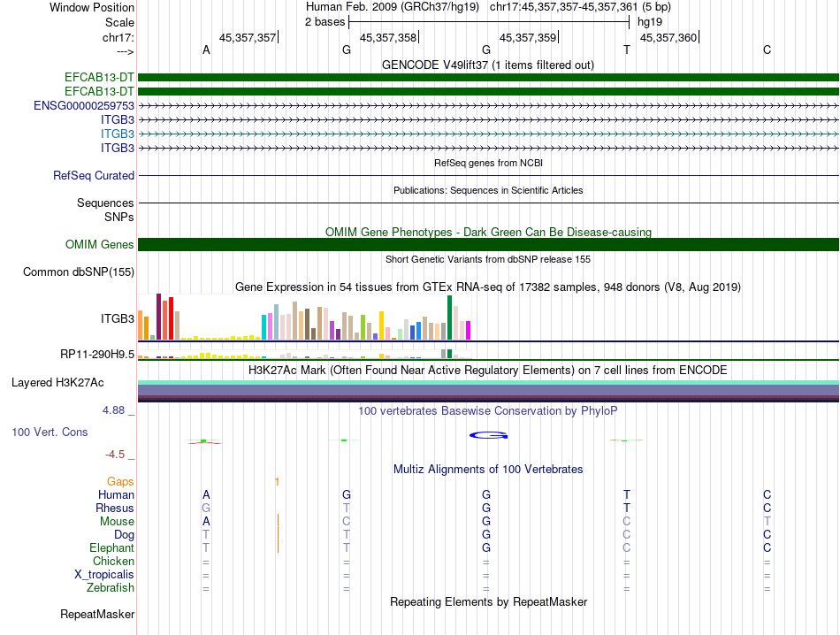Open Multiz Alignments of 100 Vertebrates title
Screen dimensions: 840x635
[487, 469]
